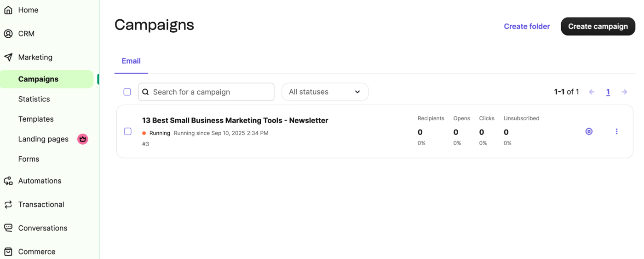Open Commerce in the sidebar
The height and width of the screenshot is (259, 644).
[x=37, y=252]
